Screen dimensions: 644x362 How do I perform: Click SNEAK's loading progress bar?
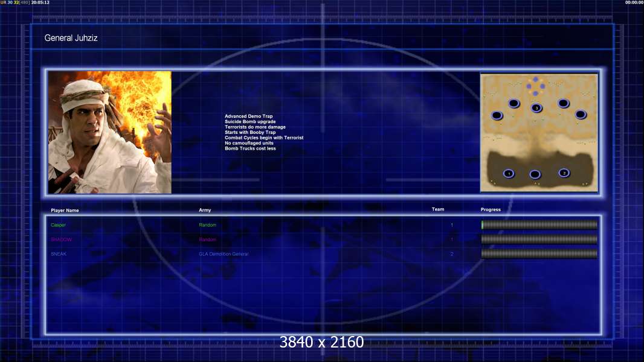(539, 254)
